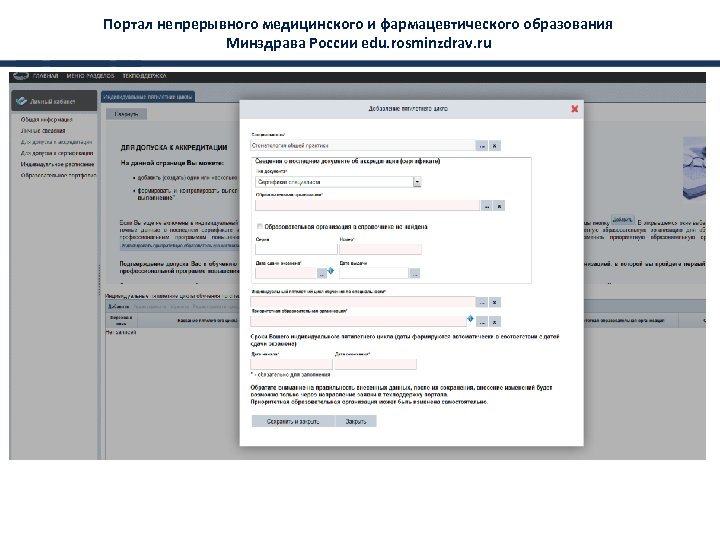Select 'Личные сведения' in sidebar
This screenshot has height=540, width=720.
pyautogui.click(x=43, y=130)
